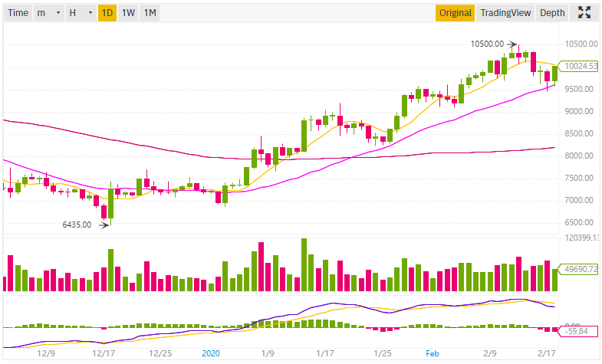Open the minute interval dropdown
The image size is (602, 364).
[49, 13]
